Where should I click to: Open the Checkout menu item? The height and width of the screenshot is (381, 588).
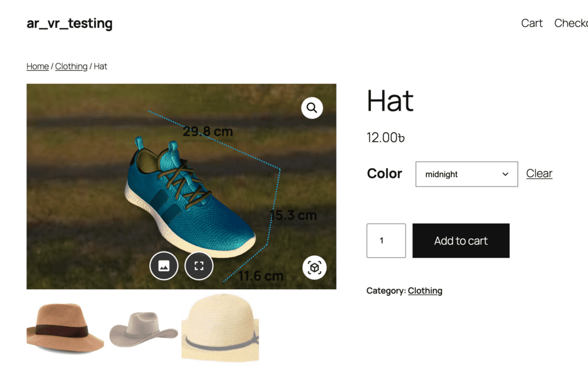pyautogui.click(x=570, y=23)
